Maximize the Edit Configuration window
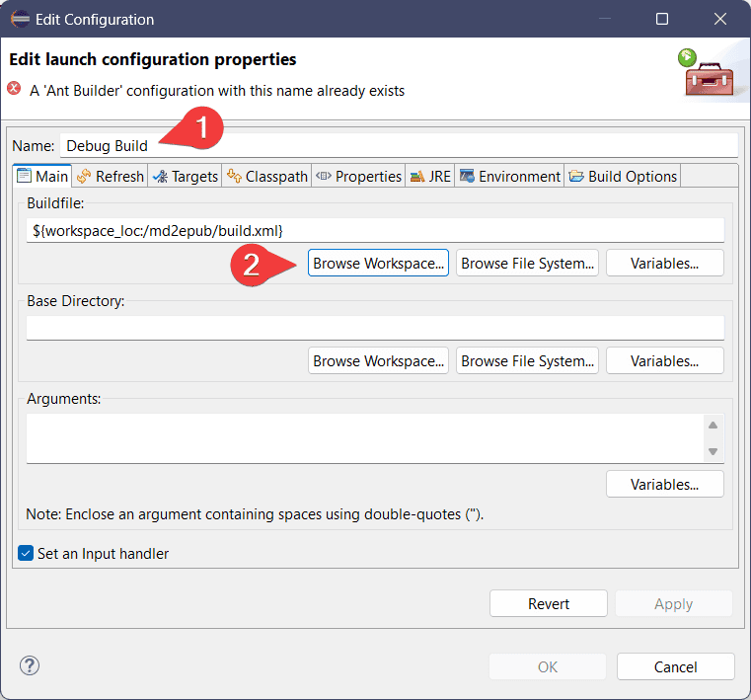 pyautogui.click(x=662, y=19)
